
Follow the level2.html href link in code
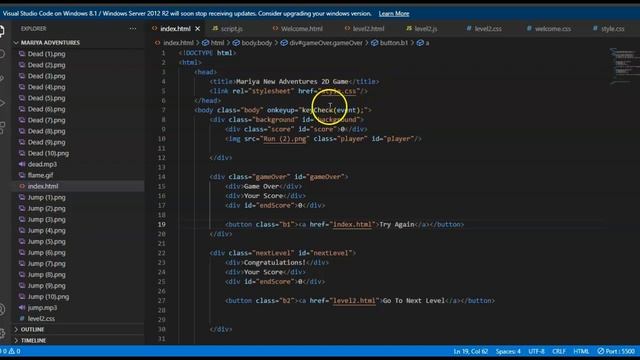(354, 301)
